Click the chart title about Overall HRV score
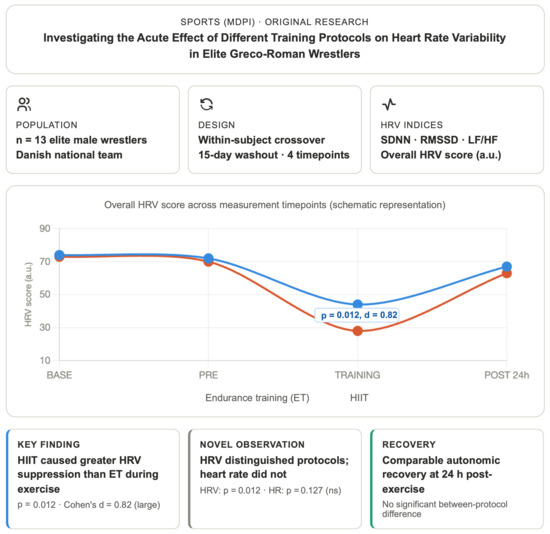 click(275, 205)
